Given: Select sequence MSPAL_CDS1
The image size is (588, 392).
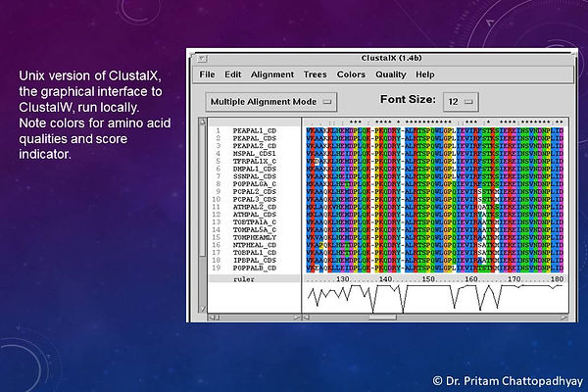Looking at the screenshot, I should (x=254, y=154).
